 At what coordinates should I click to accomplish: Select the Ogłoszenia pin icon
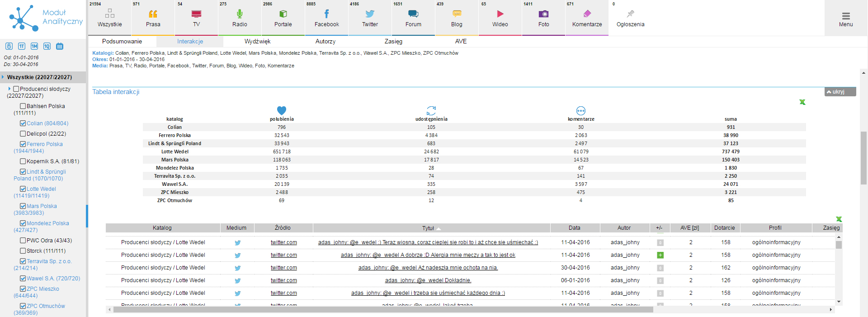pos(630,14)
